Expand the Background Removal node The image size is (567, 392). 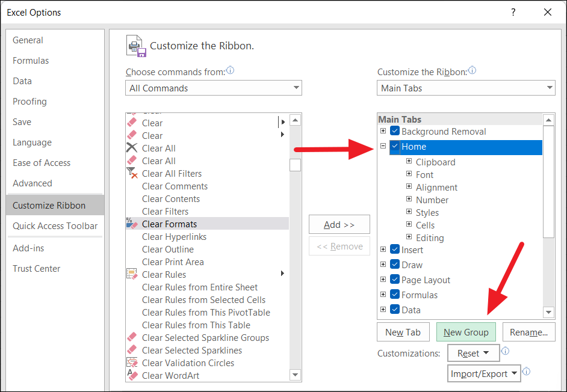tap(383, 131)
